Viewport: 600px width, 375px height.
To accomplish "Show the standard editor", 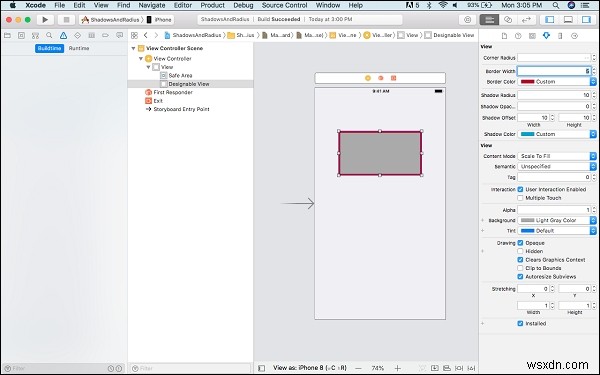I will tap(489, 20).
